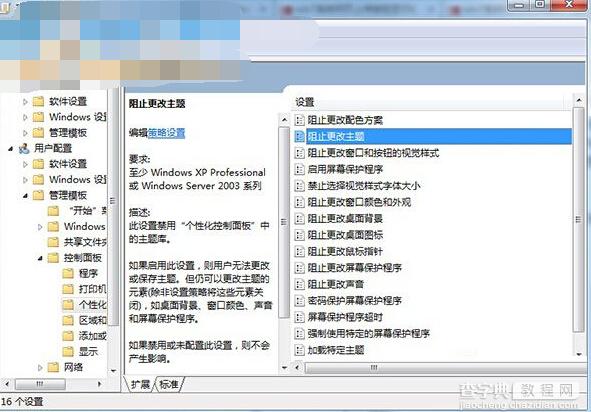Select the 禁止选择视觉样式字体大小 setting
Viewport: 591px width, 412px height.
pyautogui.click(x=364, y=186)
